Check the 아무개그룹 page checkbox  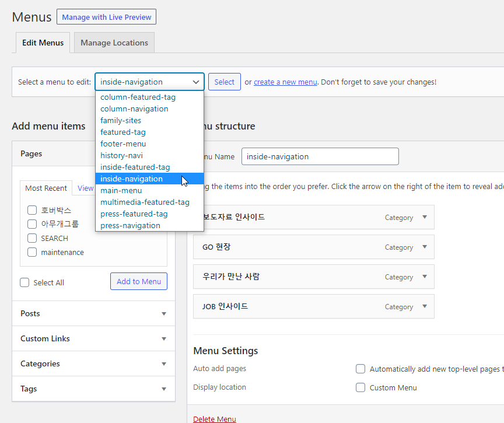[x=32, y=224]
